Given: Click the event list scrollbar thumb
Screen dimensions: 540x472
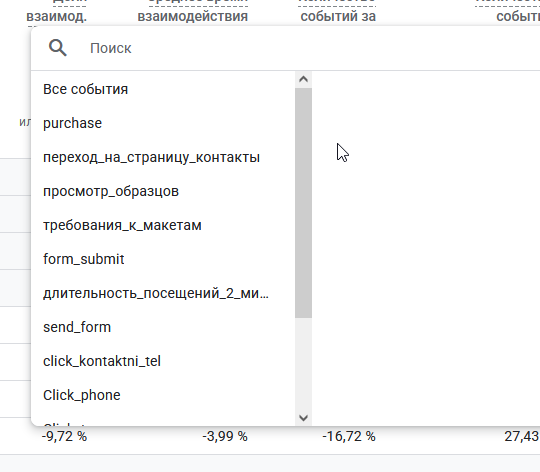Looking at the screenshot, I should coord(303,203).
